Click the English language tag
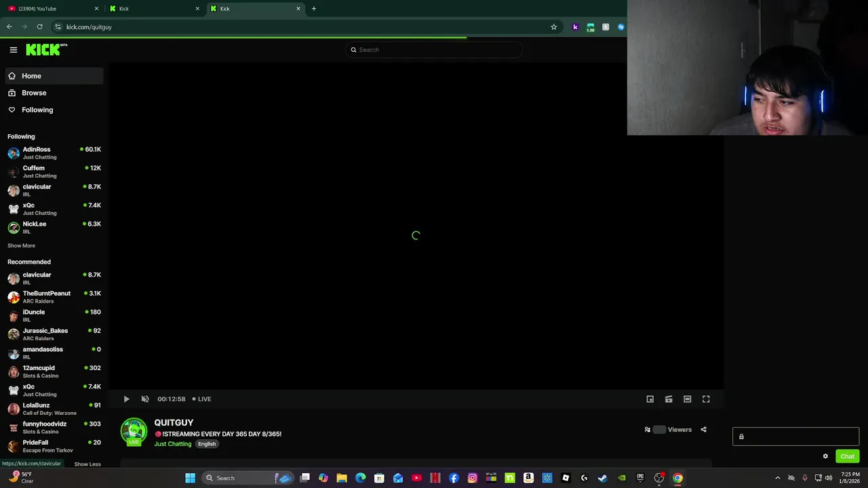 tap(207, 444)
